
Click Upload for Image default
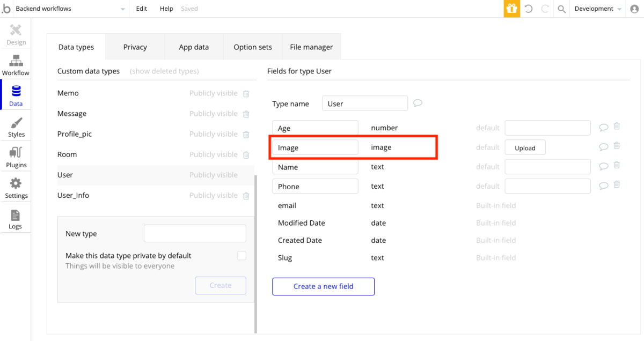(x=525, y=147)
